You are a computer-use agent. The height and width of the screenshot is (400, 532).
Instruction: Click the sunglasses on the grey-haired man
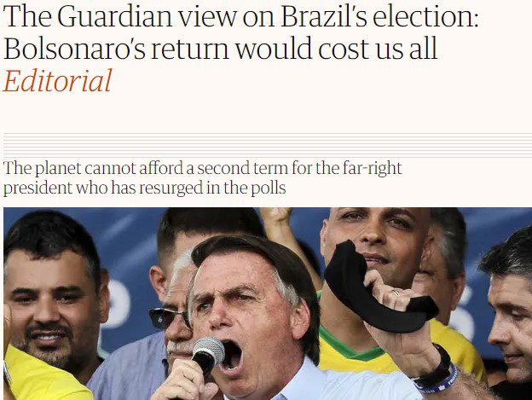pyautogui.click(x=170, y=318)
